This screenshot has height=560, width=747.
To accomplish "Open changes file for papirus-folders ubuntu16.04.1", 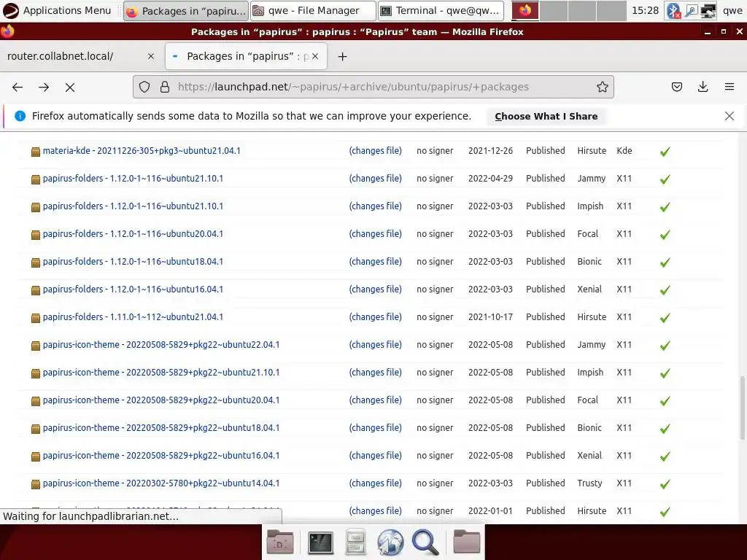I will [x=376, y=289].
